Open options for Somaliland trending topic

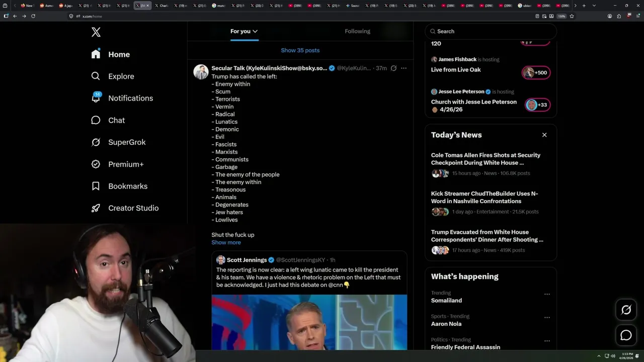(547, 294)
